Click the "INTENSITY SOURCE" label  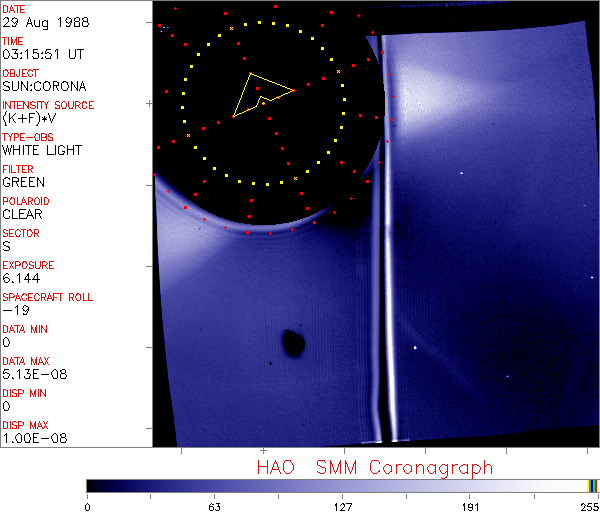pyautogui.click(x=48, y=105)
